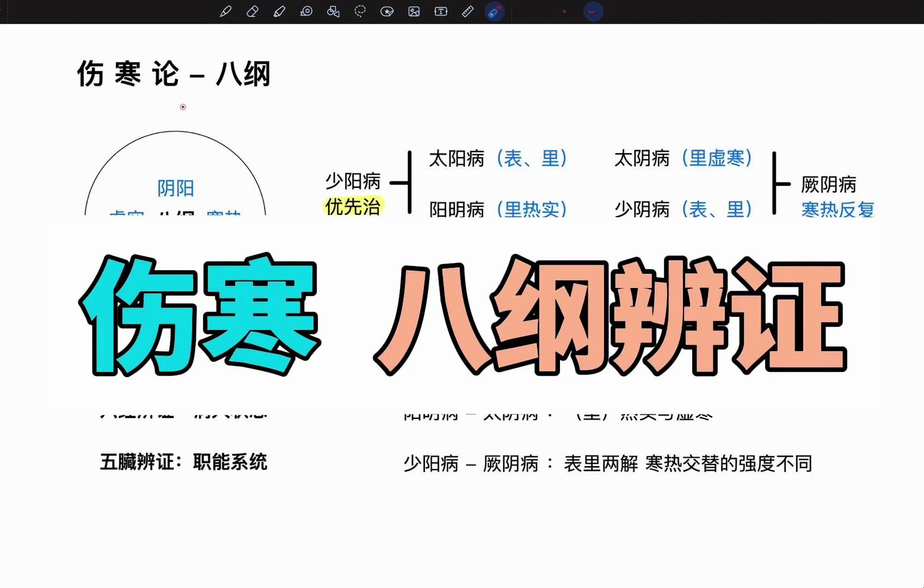Click the 太阴病 (里虚寒) text
924x588 pixels.
(683, 158)
